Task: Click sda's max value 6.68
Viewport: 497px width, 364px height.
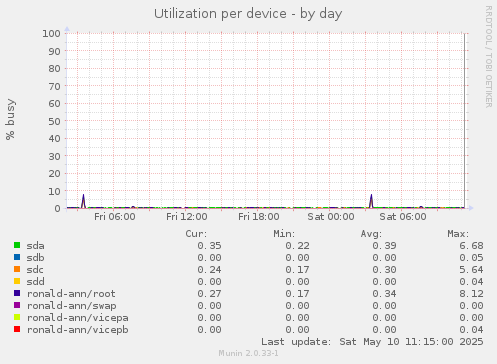Action: [x=471, y=246]
